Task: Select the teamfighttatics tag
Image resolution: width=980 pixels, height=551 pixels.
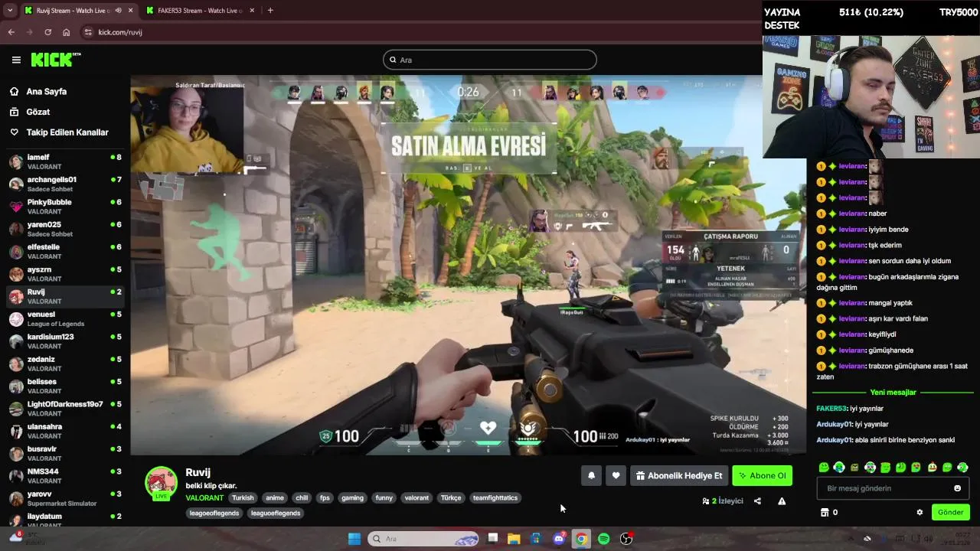Action: (495, 497)
